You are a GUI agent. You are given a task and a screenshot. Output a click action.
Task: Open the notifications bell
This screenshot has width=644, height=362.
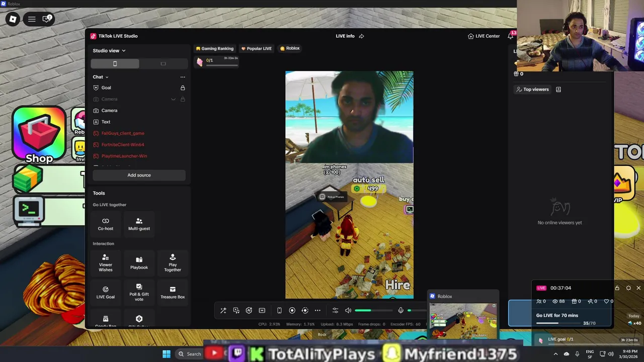point(511,36)
